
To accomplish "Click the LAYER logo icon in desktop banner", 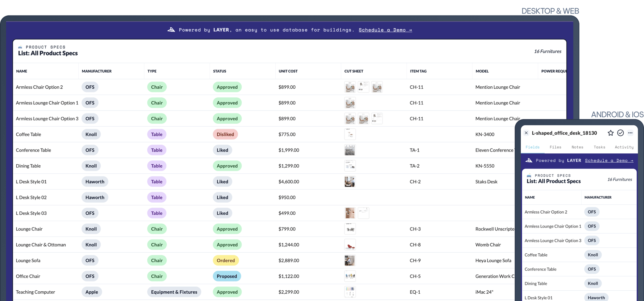I will 171,30.
